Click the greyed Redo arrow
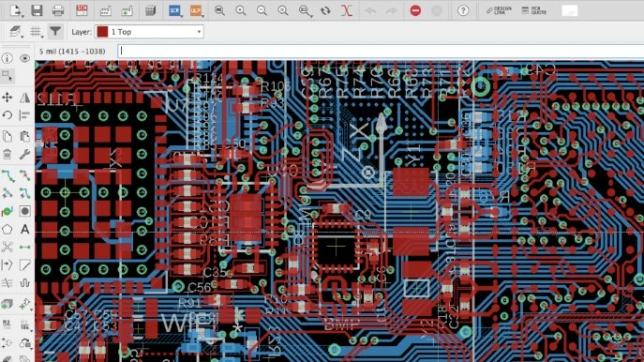This screenshot has width=644, height=362. tap(392, 10)
